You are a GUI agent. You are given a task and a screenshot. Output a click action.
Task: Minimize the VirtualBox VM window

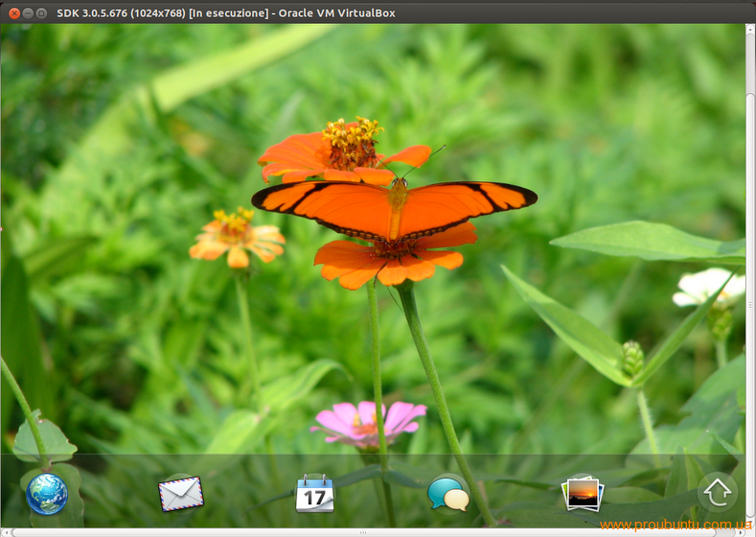click(x=28, y=12)
